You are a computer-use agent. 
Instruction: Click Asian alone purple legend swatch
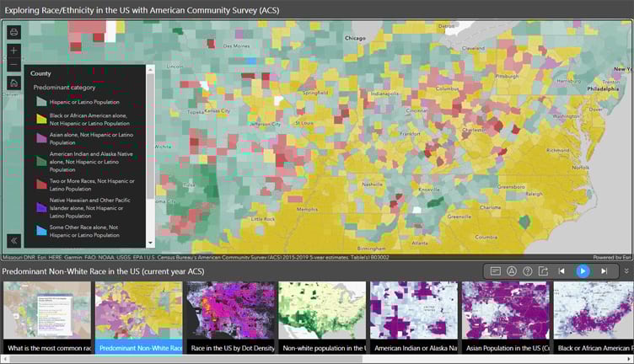click(x=41, y=138)
